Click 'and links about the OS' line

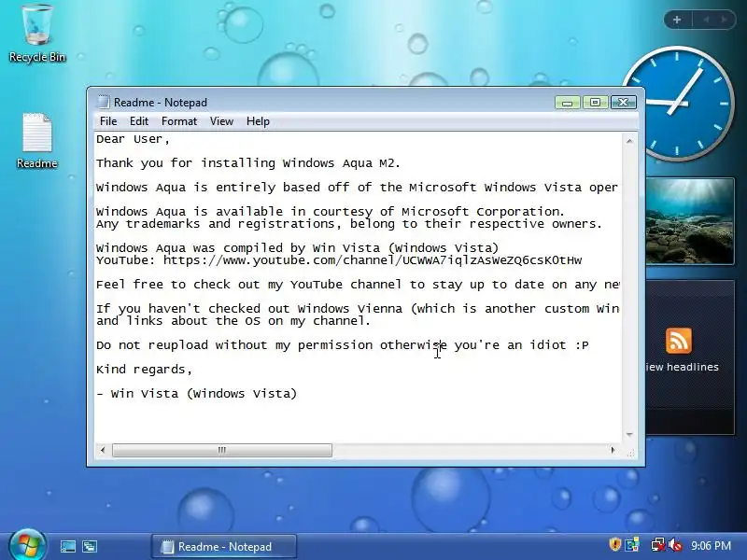(233, 321)
